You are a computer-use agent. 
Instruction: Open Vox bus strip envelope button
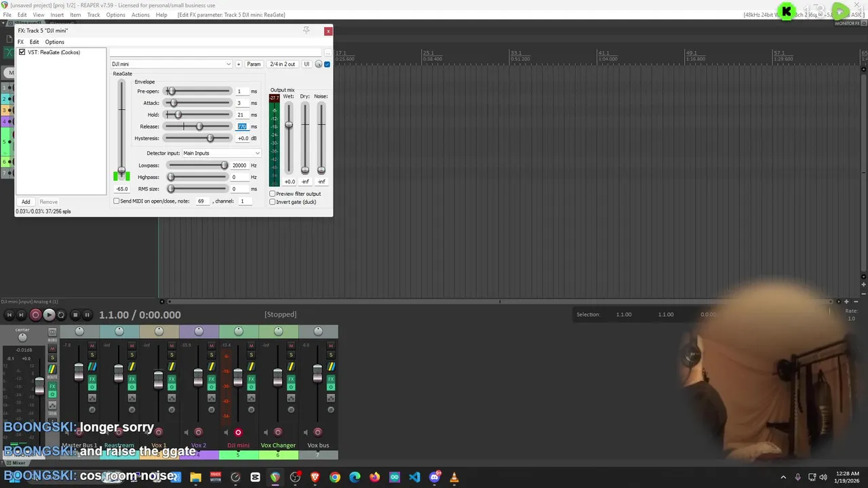(331, 398)
